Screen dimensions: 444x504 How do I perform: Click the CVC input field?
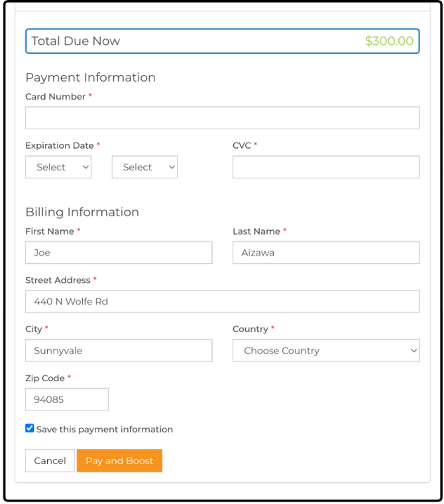[x=326, y=167]
